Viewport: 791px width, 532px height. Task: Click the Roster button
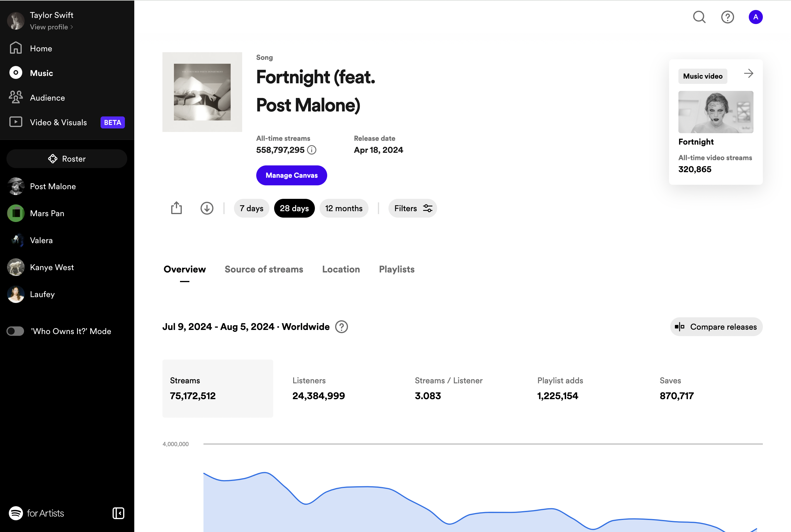(67, 159)
